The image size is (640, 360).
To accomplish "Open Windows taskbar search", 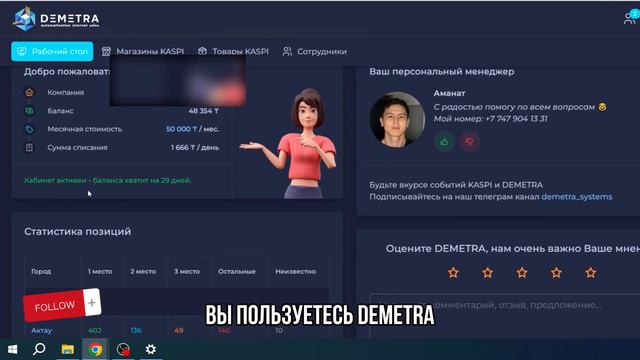I will [39, 349].
